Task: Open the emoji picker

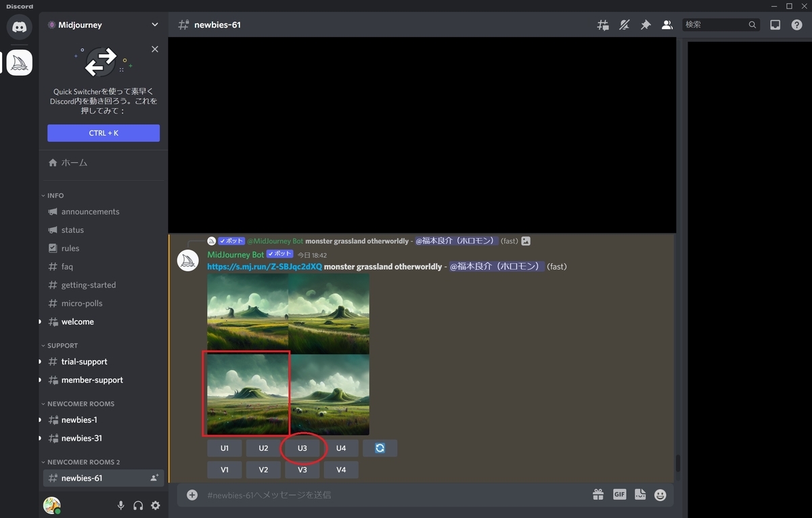Action: [x=660, y=495]
